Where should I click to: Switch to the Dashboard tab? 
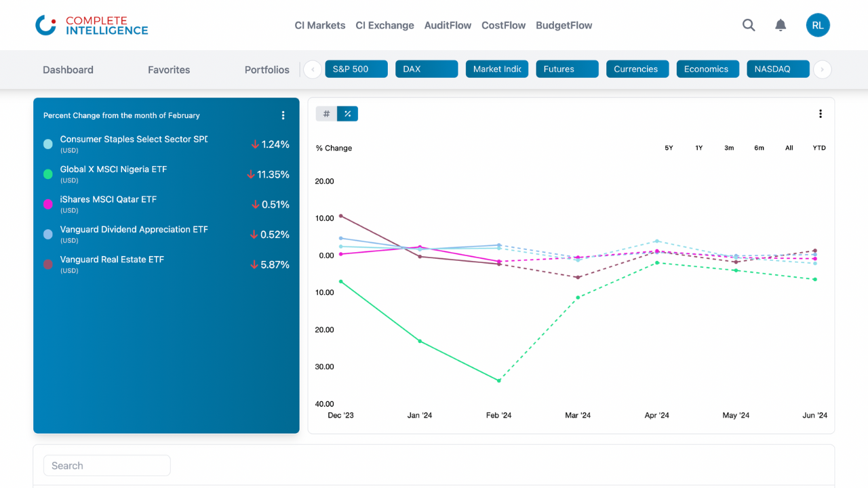[x=68, y=69]
